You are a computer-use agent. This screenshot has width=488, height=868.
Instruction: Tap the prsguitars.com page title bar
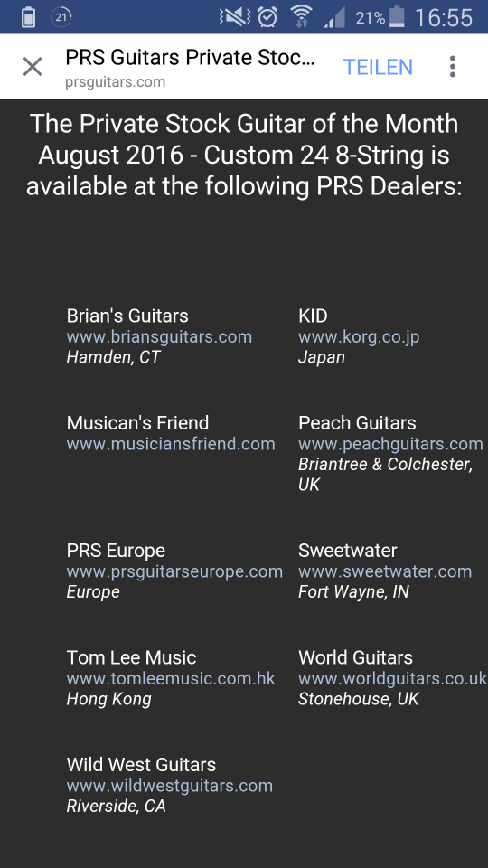pyautogui.click(x=191, y=67)
